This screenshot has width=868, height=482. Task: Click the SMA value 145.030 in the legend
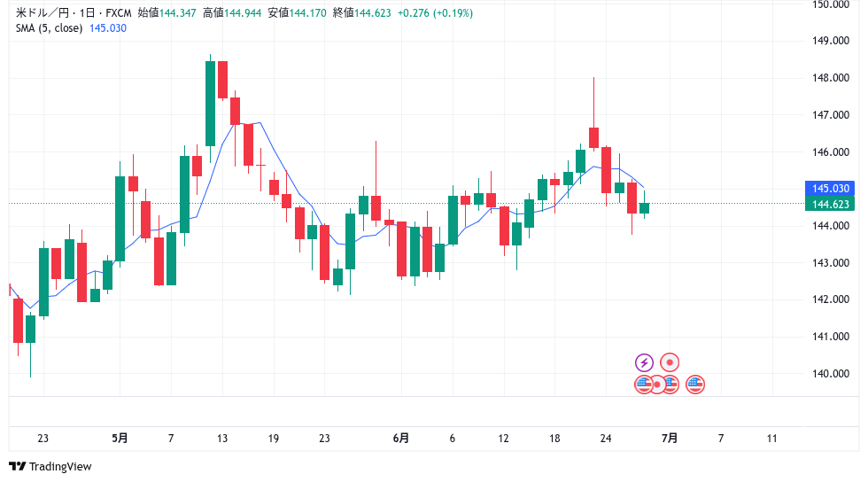108,28
